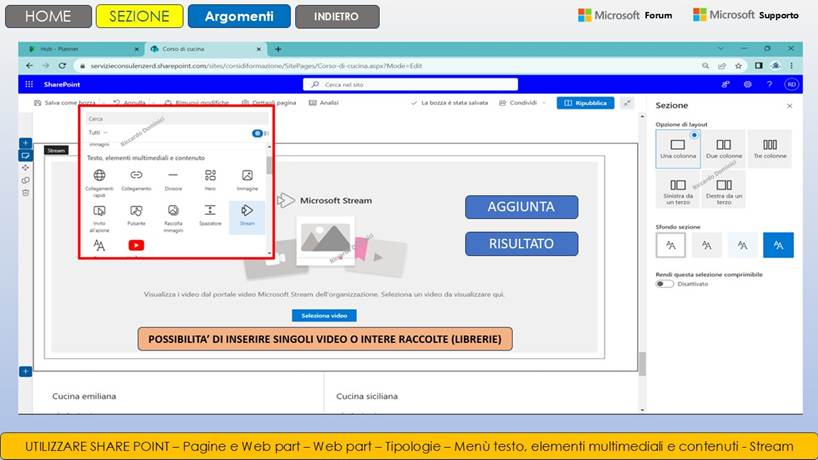The height and width of the screenshot is (460, 818).
Task: Click the Ripubblica button
Action: tap(585, 103)
